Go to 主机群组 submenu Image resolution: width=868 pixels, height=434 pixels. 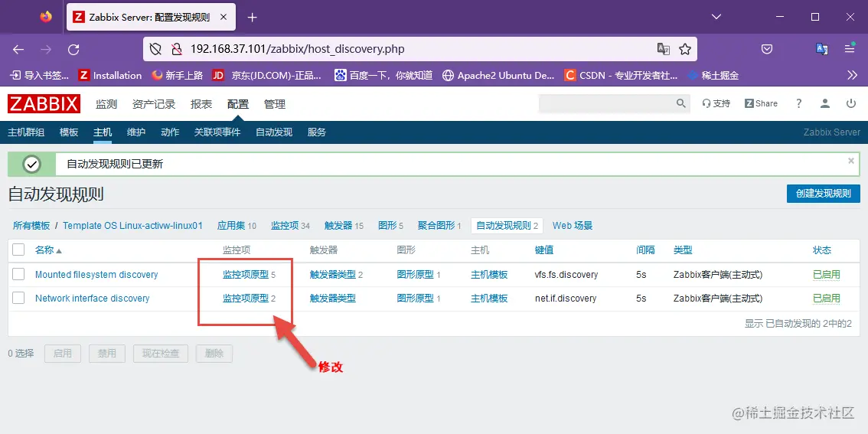pyautogui.click(x=26, y=132)
